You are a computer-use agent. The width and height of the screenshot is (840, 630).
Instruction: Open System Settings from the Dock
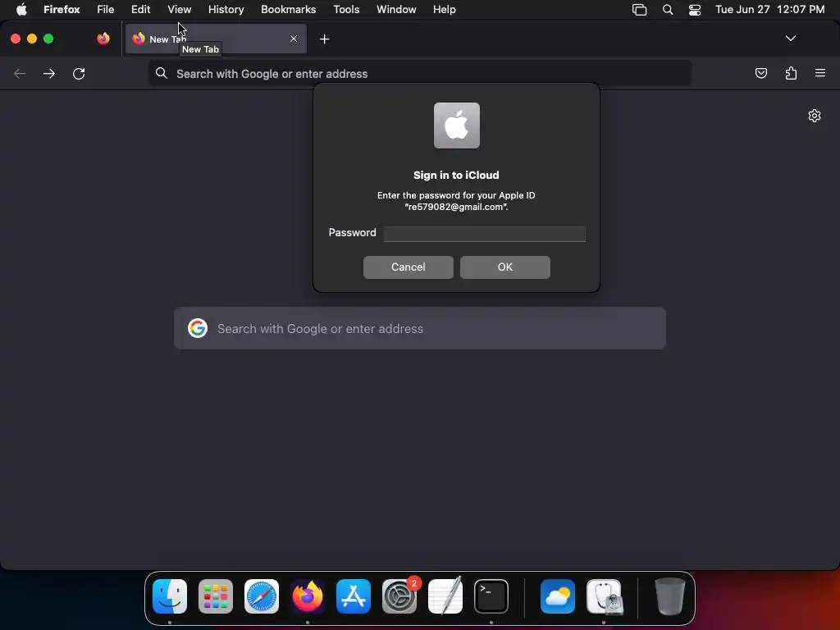pos(399,596)
